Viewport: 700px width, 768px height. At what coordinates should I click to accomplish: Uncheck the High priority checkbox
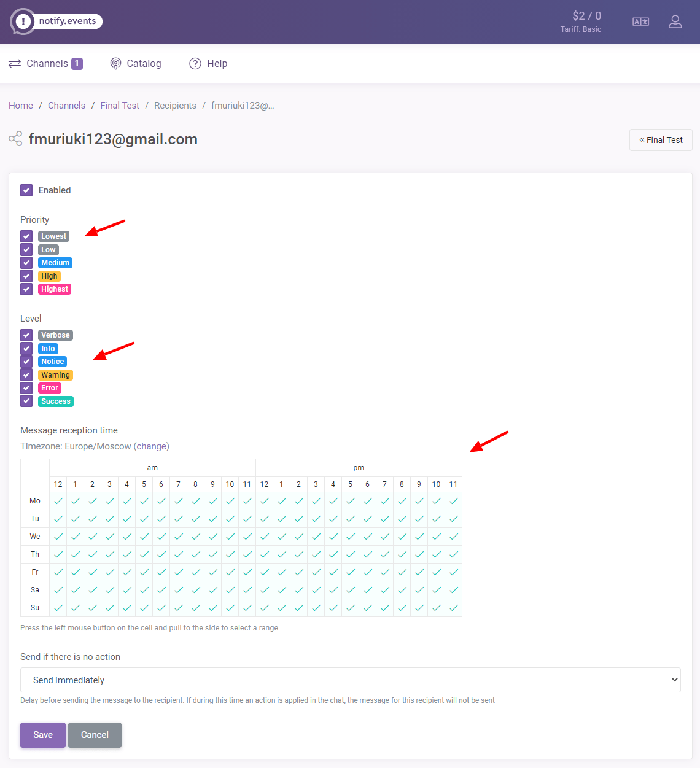point(26,276)
